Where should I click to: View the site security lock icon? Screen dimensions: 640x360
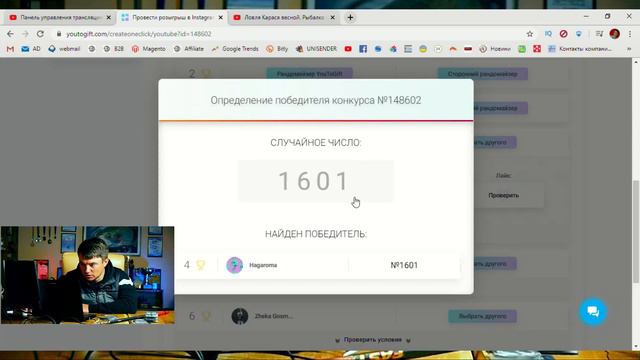tap(59, 34)
